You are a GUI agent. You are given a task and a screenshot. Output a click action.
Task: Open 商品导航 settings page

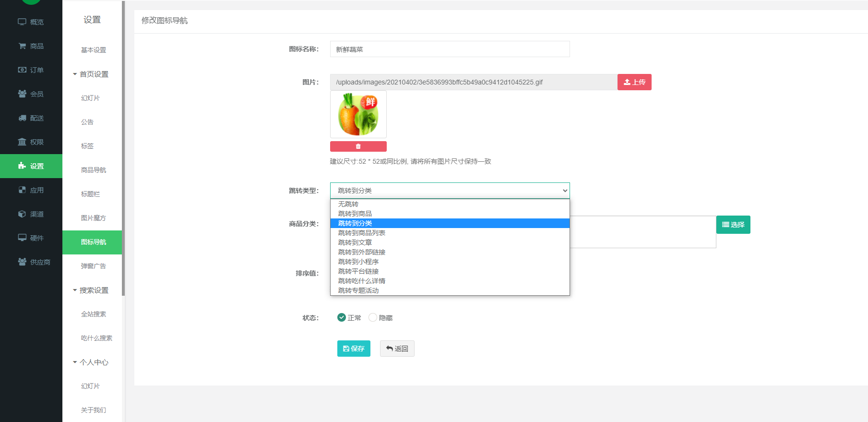[93, 170]
